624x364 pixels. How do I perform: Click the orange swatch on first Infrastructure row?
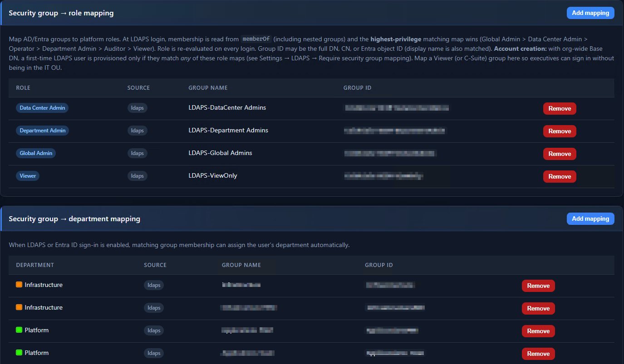[19, 285]
